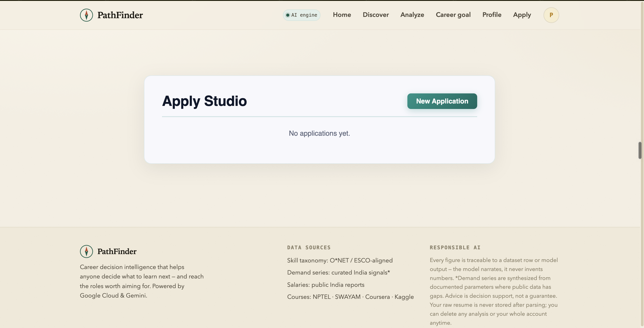Click the 'Career decision intelligence' footer description
Viewport: 644px width, 328px height.
[x=142, y=281]
